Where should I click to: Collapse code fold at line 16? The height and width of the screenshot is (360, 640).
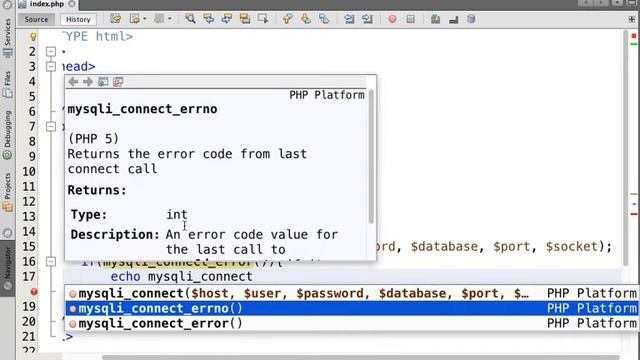pos(51,261)
